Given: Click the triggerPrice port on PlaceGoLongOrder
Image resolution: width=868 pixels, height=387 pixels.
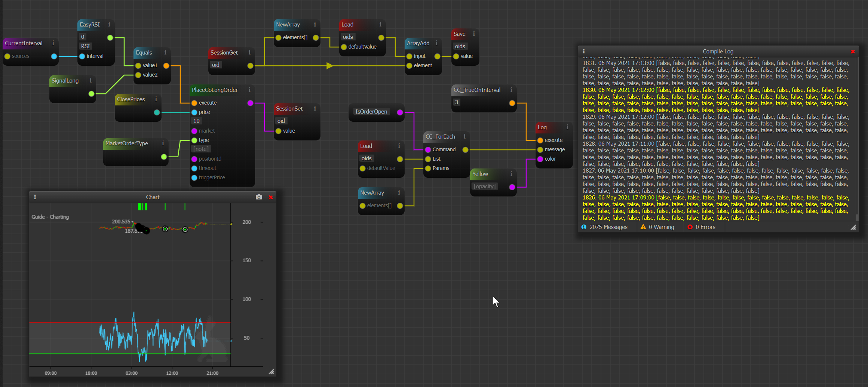Looking at the screenshot, I should 194,178.
